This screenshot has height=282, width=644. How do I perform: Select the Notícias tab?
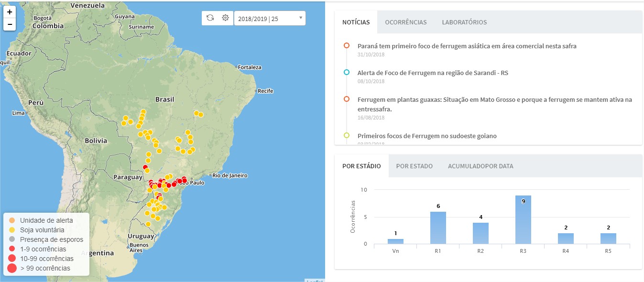[x=356, y=22]
